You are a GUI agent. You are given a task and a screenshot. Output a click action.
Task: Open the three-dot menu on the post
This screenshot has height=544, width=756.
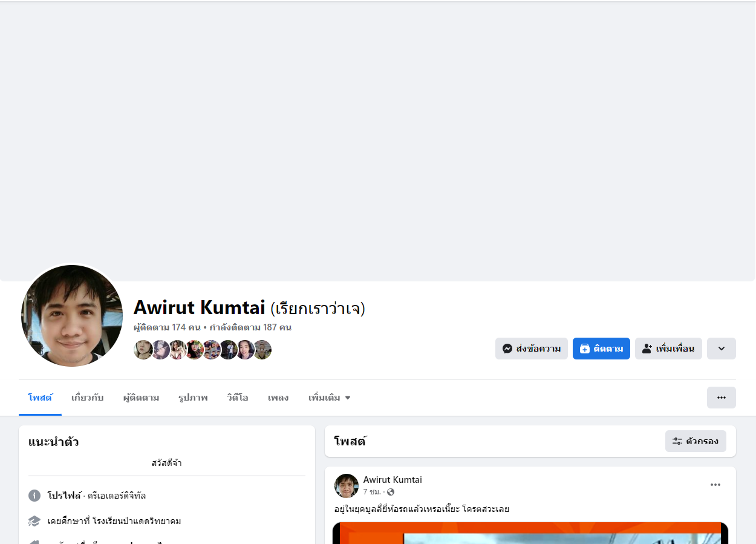point(715,485)
